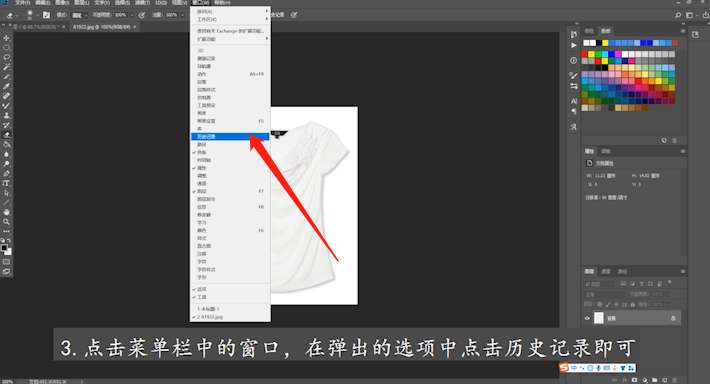710x384 pixels.
Task: Select the History Brush tool
Action: (x=6, y=125)
